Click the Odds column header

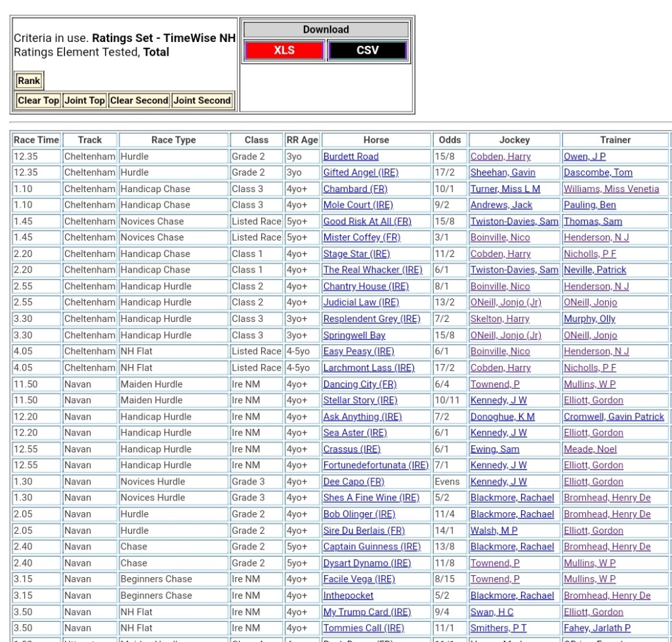click(450, 140)
